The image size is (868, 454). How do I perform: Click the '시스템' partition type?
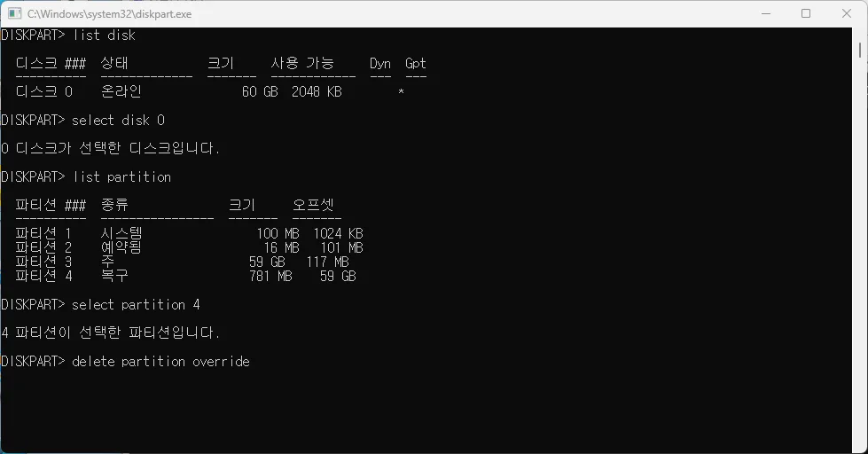121,233
